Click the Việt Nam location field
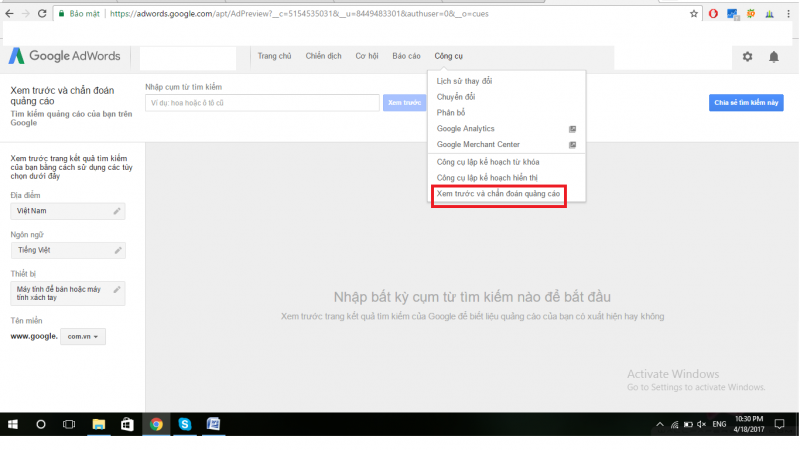 point(68,211)
